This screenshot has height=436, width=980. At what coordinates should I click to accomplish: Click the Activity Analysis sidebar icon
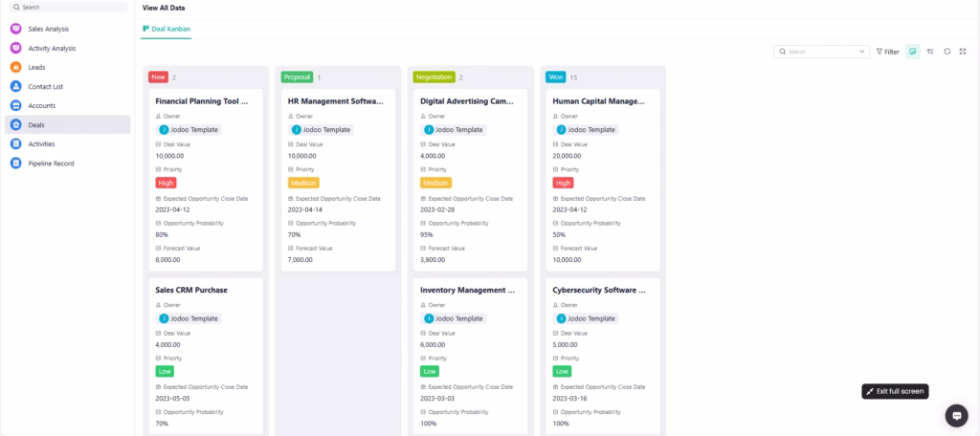click(x=15, y=48)
